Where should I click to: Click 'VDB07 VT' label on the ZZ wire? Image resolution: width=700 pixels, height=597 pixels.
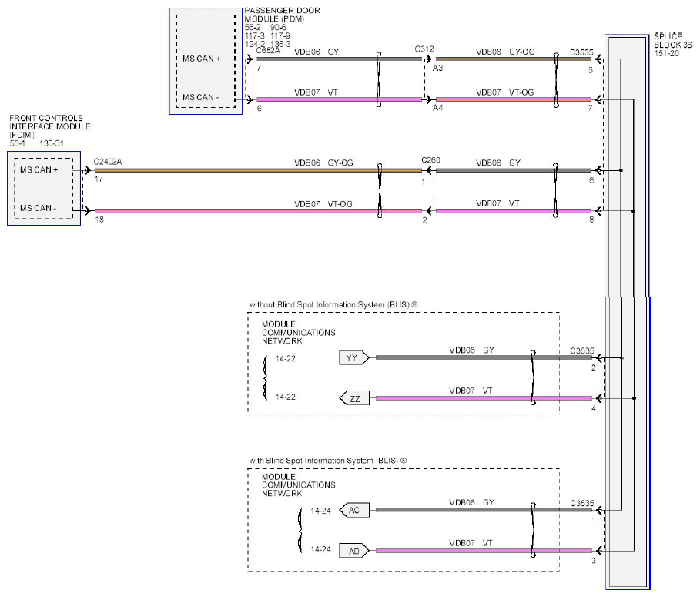coord(471,391)
